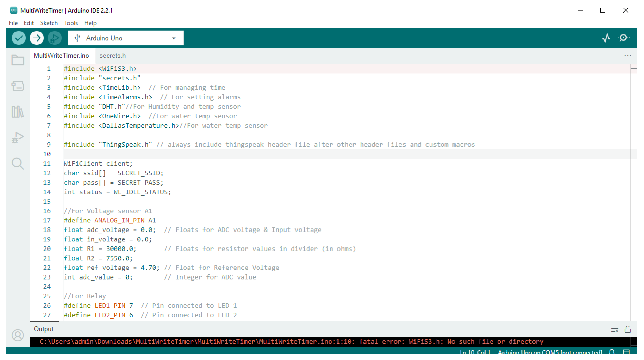Viewport: 644px width, 360px height.
Task: Toggle output word wrap icon
Action: (x=615, y=329)
